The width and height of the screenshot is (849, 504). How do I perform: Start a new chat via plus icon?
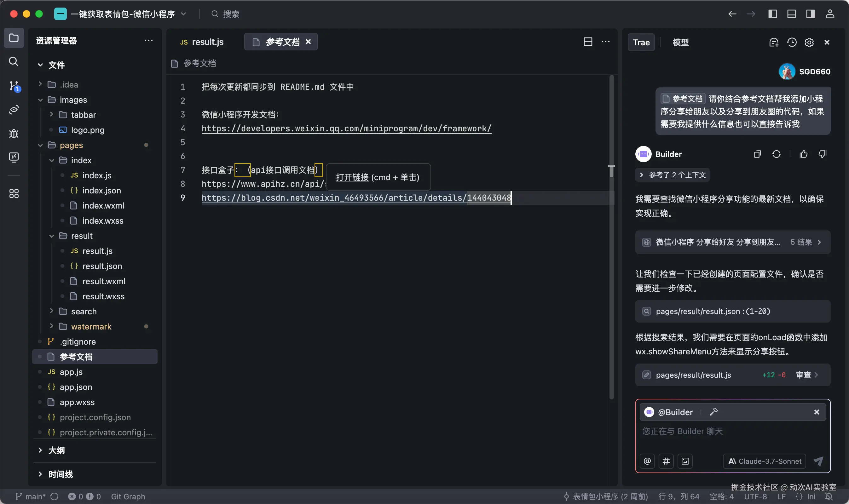pyautogui.click(x=774, y=43)
